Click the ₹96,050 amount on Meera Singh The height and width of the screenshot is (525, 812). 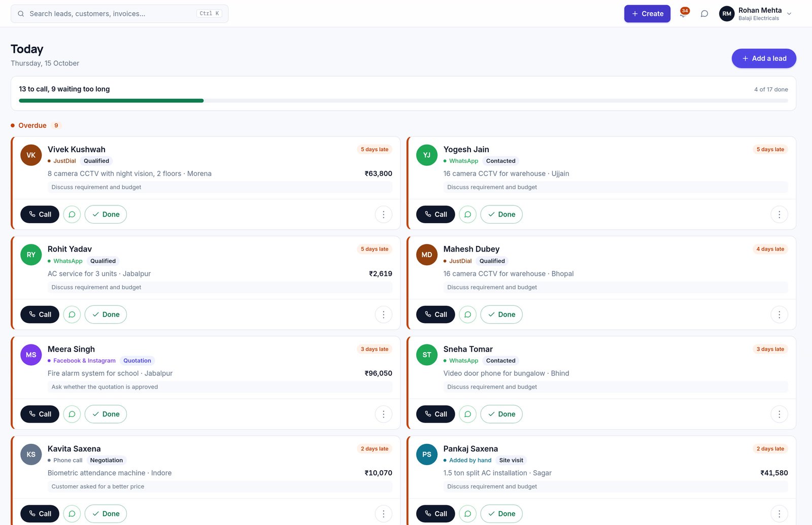[379, 373]
